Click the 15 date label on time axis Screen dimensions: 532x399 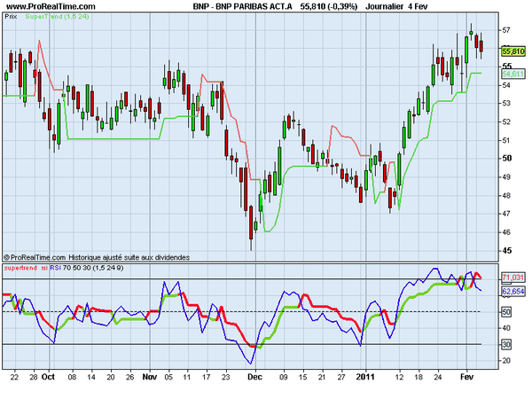click(x=302, y=378)
